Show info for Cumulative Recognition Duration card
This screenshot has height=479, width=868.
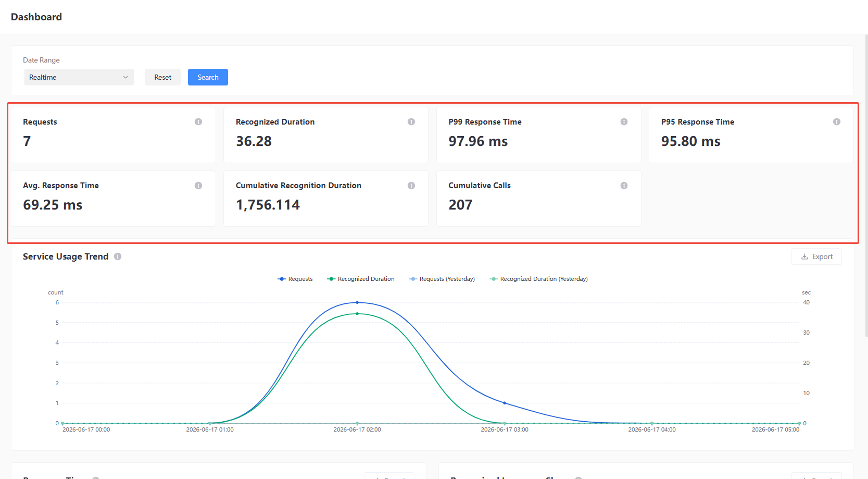point(411,186)
